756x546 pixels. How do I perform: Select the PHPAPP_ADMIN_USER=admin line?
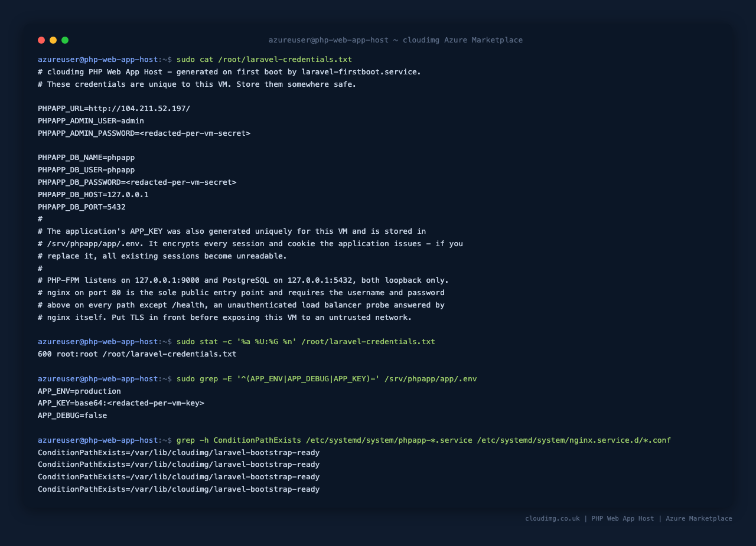(91, 121)
